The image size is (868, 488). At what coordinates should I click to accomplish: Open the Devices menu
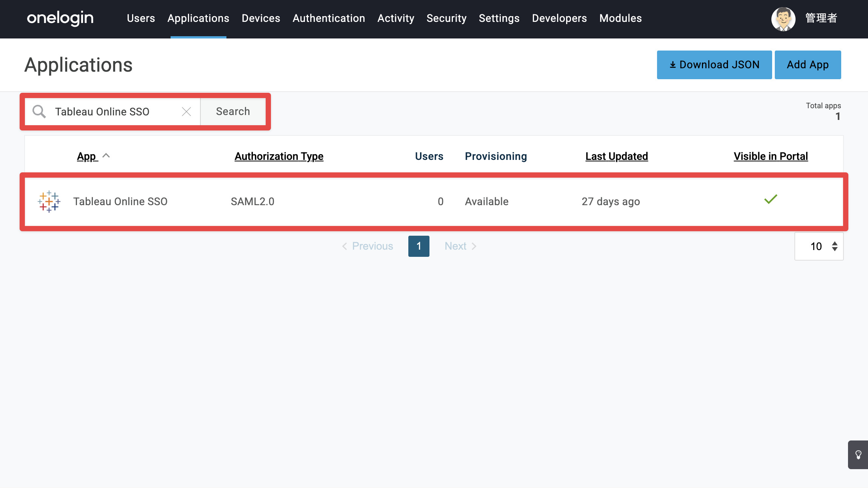(261, 18)
